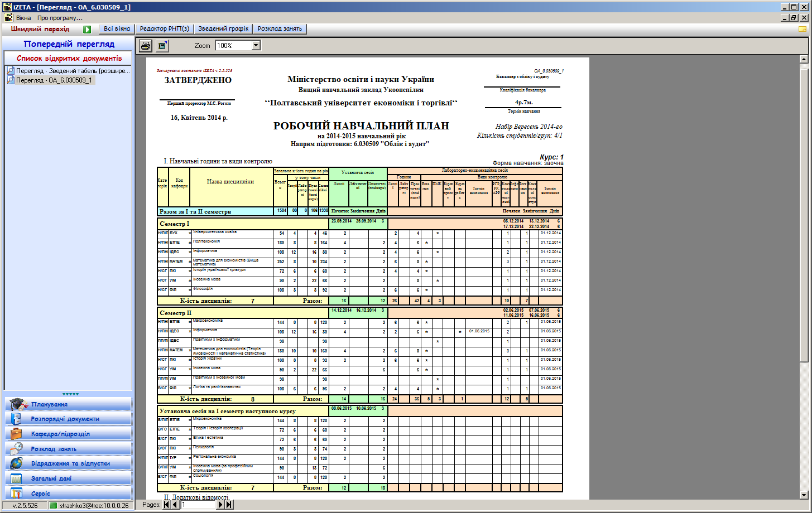Screen dimensions: 812x513
Task: Open the Кафедра/підрозділ section
Action: click(x=69, y=434)
